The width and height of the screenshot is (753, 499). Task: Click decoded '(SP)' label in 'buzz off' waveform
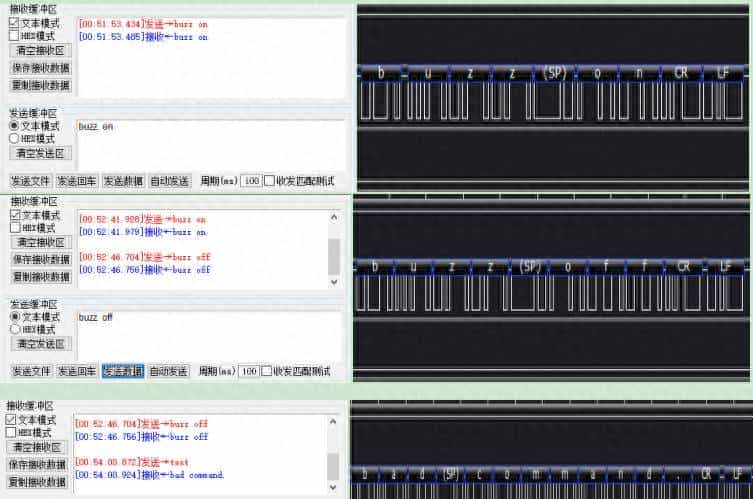click(x=529, y=266)
